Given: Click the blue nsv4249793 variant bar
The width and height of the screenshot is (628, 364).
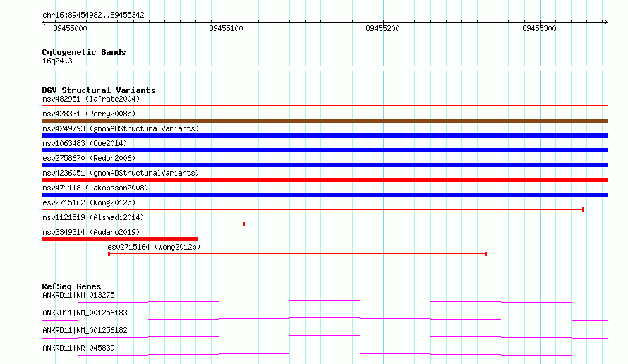Looking at the screenshot, I should pyautogui.click(x=325, y=135).
